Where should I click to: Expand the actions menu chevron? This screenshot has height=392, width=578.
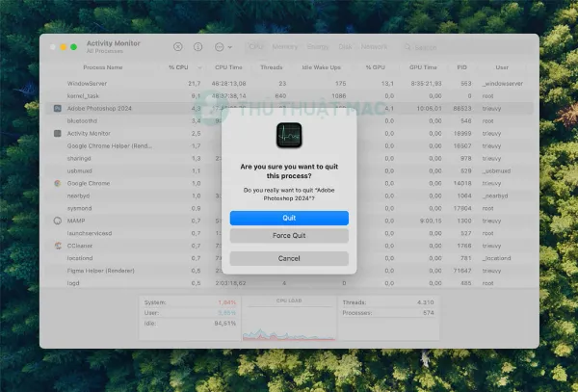pyautogui.click(x=230, y=47)
